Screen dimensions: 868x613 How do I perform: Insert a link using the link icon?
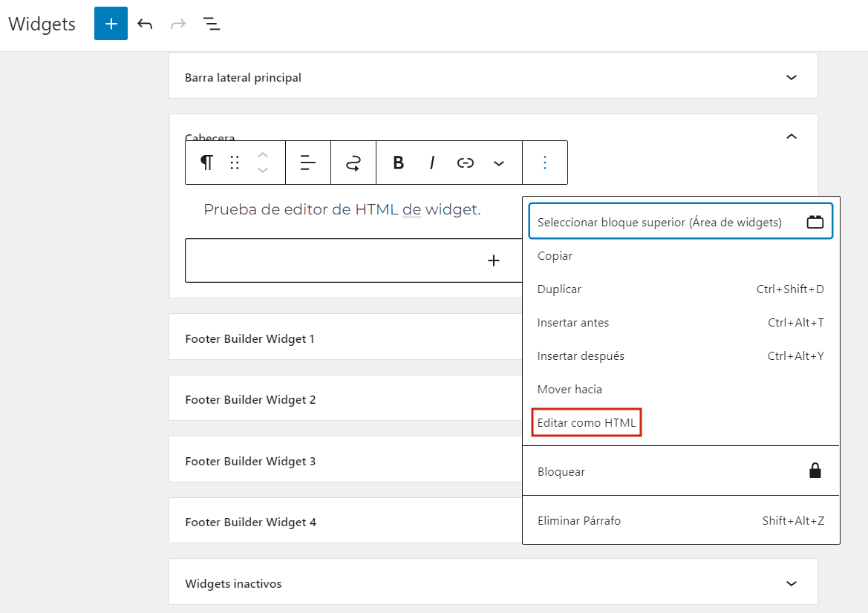click(x=466, y=163)
